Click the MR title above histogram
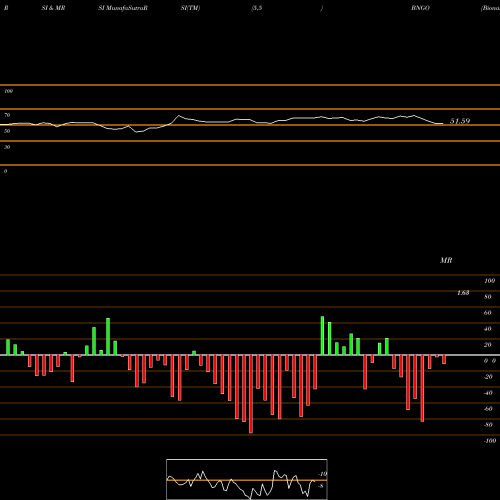This screenshot has height=500, width=500. click(x=446, y=260)
